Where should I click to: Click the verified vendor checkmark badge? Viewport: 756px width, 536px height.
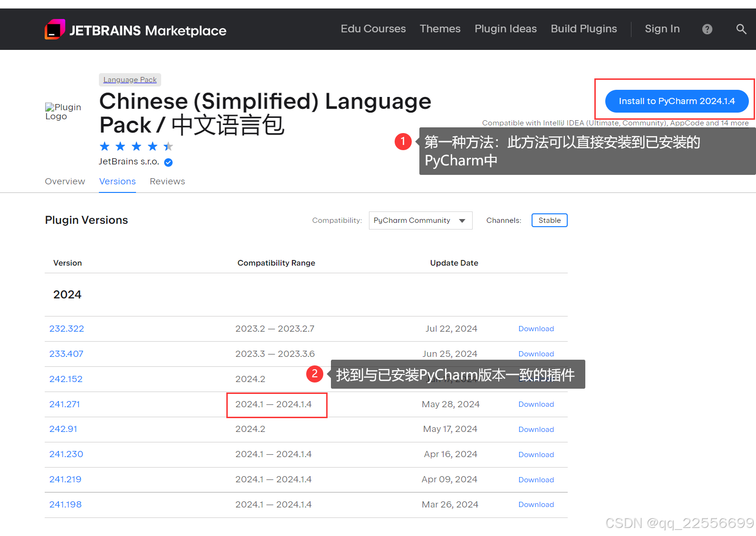tap(168, 162)
